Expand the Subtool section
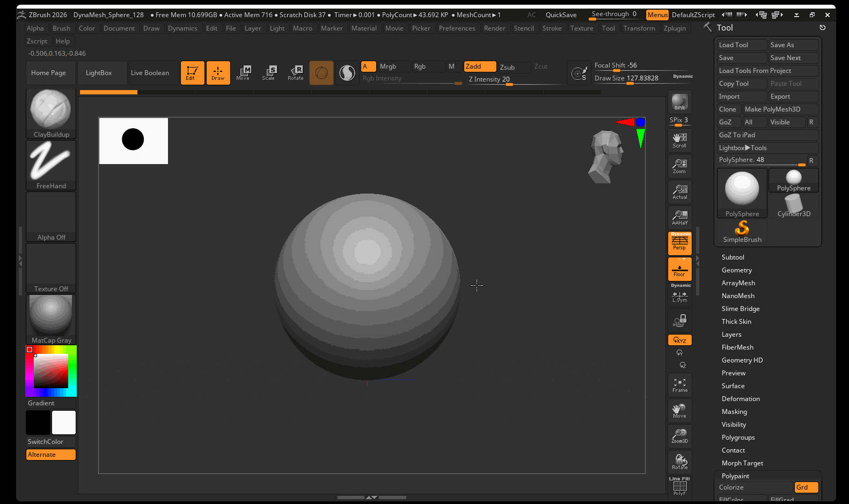 (x=733, y=257)
